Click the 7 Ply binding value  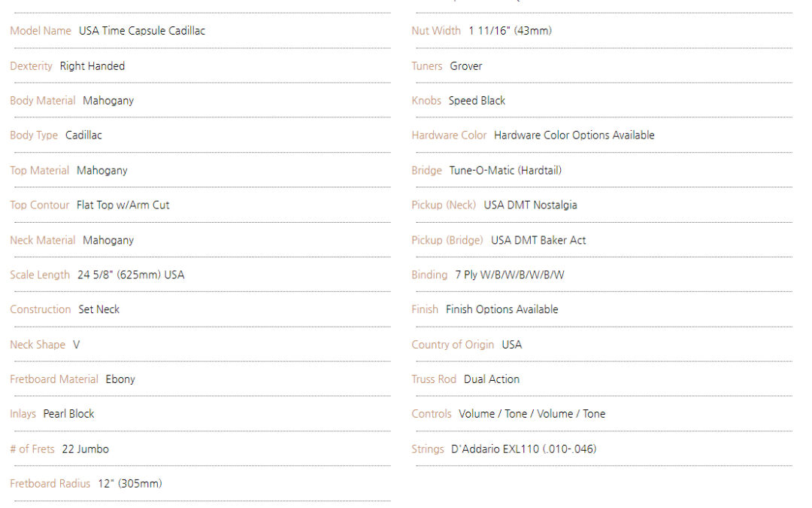point(510,275)
